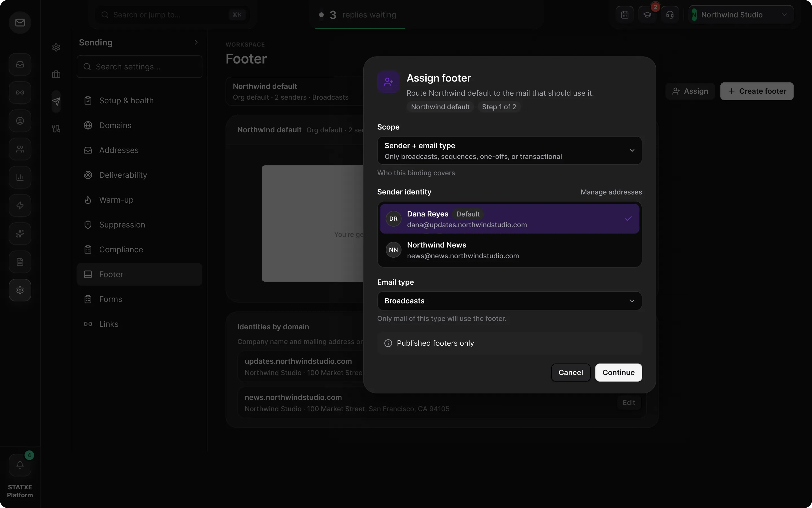Open Footer settings item
This screenshot has width=812, height=508.
[139, 275]
